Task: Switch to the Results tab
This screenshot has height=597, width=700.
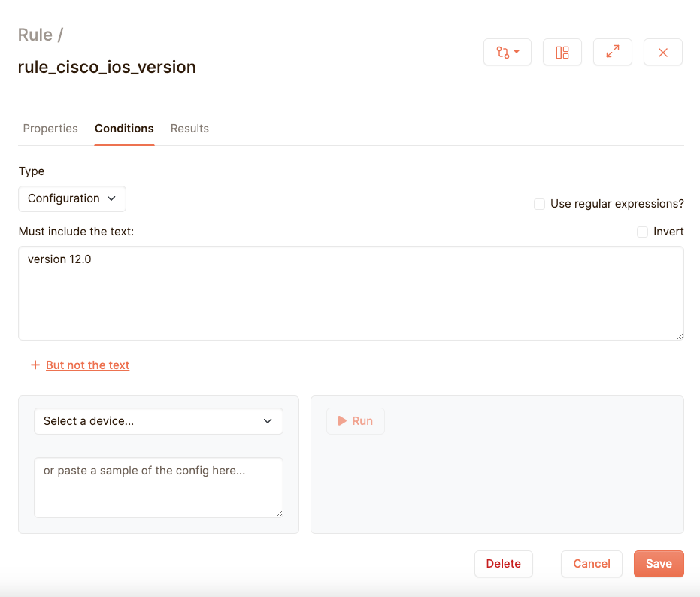Action: (x=189, y=129)
